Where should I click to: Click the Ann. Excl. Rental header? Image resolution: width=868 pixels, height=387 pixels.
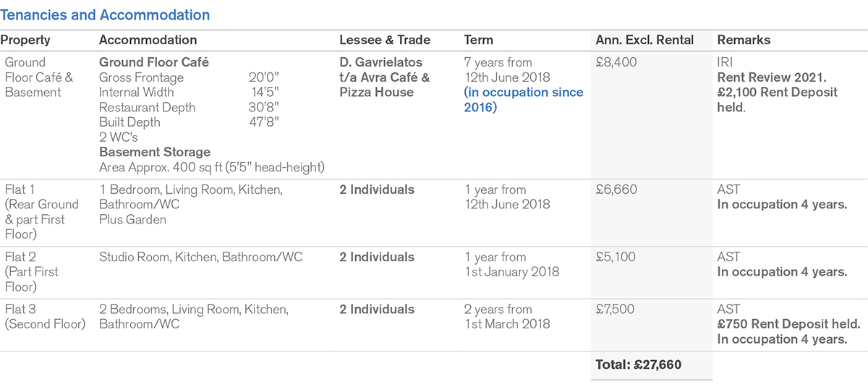[x=644, y=41]
